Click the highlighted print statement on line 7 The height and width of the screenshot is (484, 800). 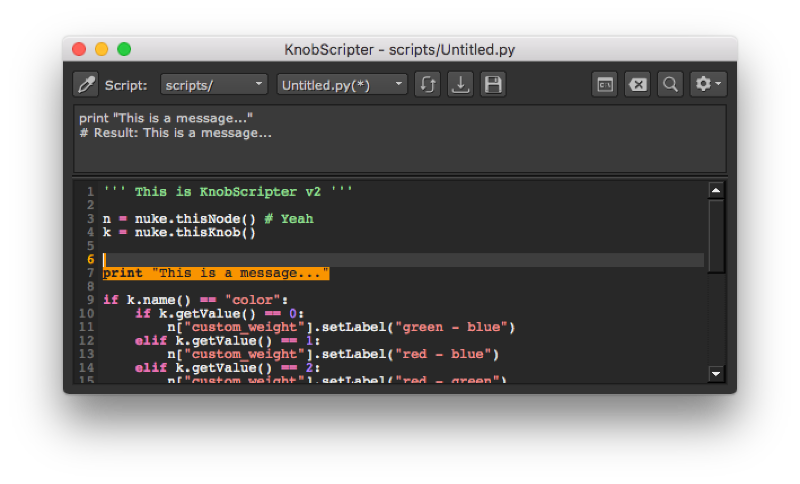click(x=216, y=274)
